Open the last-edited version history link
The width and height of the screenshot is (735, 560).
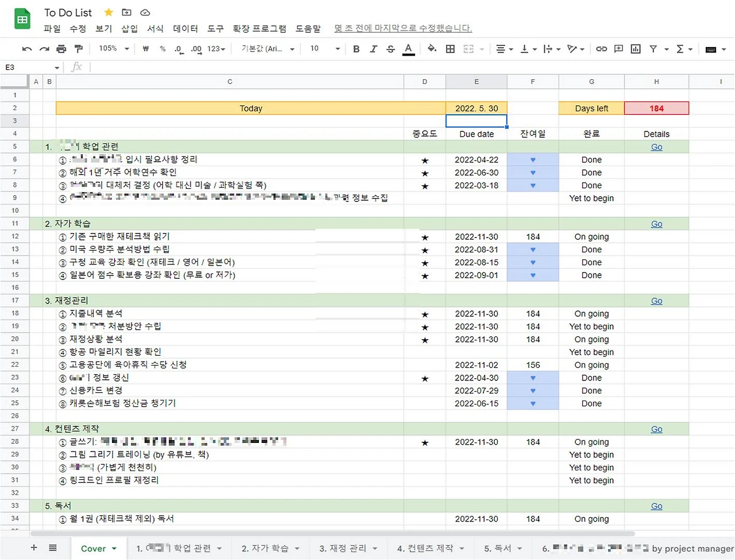pyautogui.click(x=403, y=28)
